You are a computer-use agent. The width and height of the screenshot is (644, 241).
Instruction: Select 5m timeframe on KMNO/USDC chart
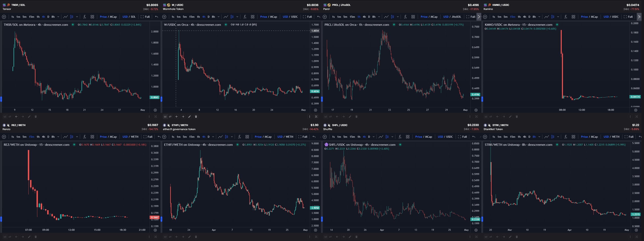click(505, 17)
